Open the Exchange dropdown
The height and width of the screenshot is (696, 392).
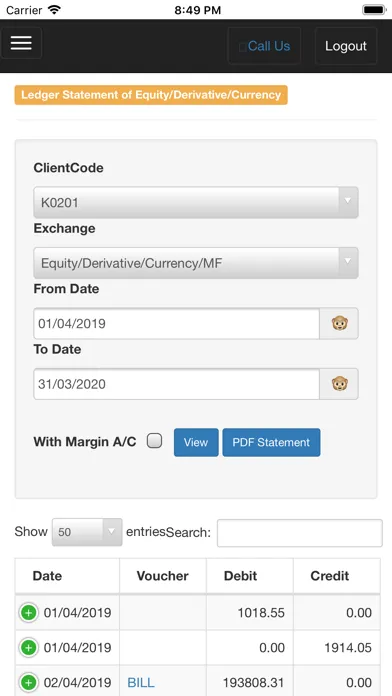pyautogui.click(x=196, y=263)
